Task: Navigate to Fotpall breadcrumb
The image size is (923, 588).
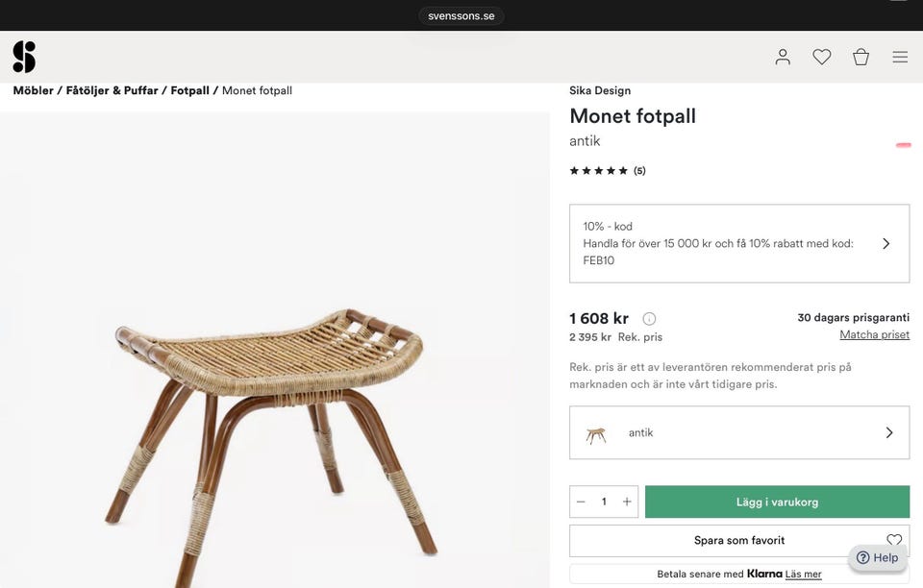Action: (x=189, y=90)
